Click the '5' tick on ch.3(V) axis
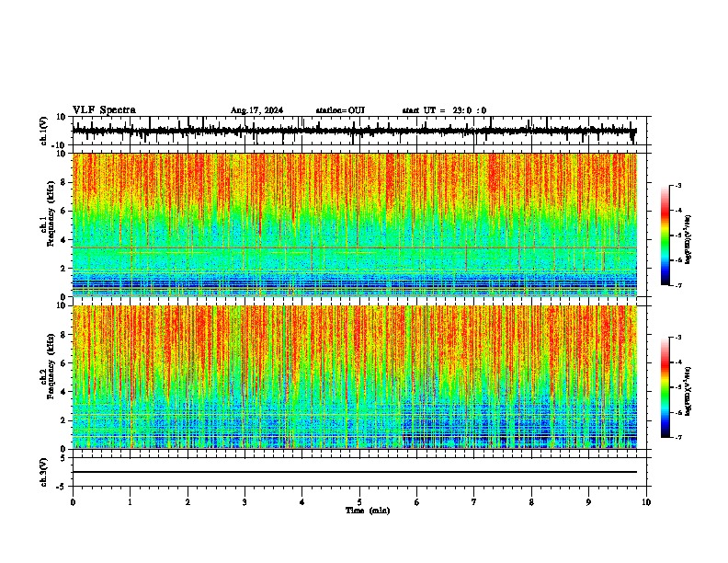Viewport: 728px width, 563px height. click(x=63, y=458)
